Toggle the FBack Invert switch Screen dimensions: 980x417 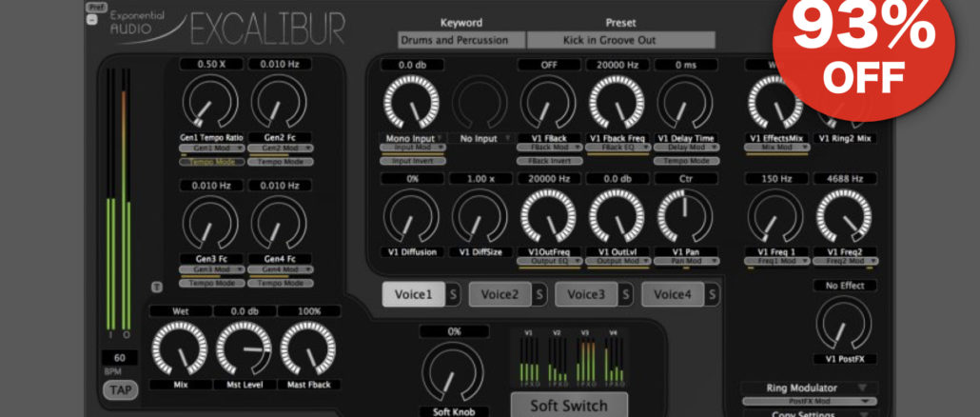[549, 161]
